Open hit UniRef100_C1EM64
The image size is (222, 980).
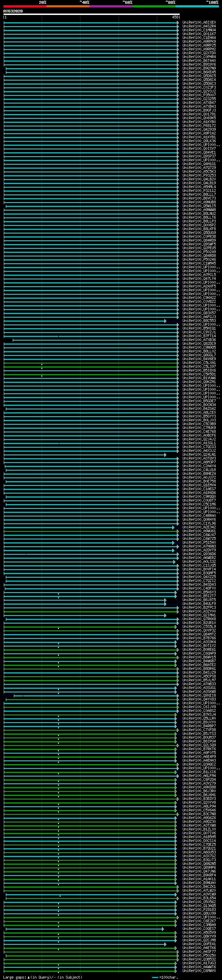199,38
